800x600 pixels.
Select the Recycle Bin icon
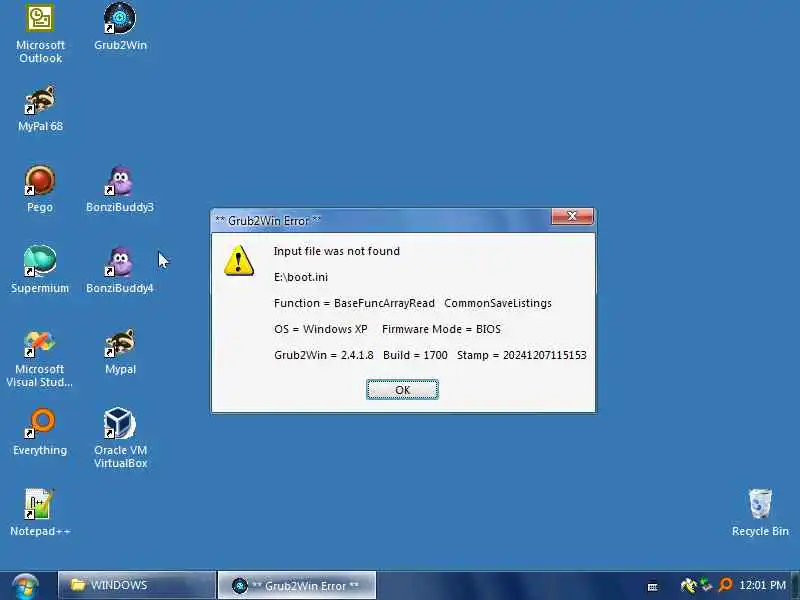click(x=760, y=513)
